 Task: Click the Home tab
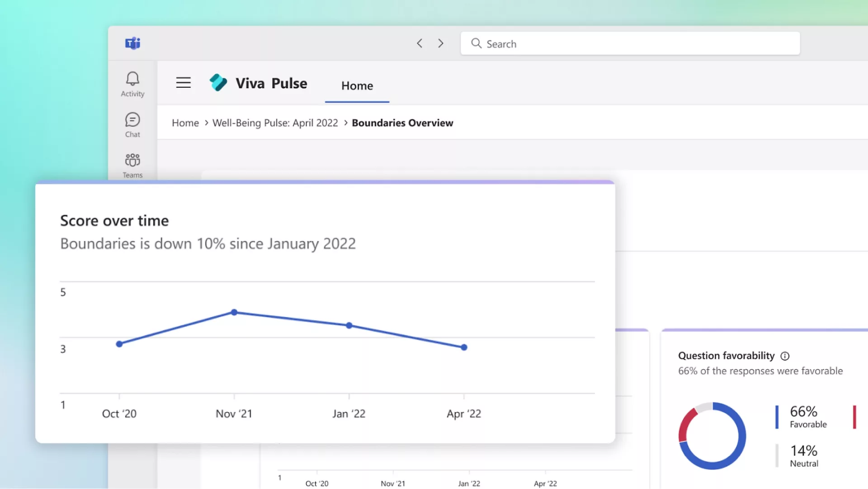(357, 85)
